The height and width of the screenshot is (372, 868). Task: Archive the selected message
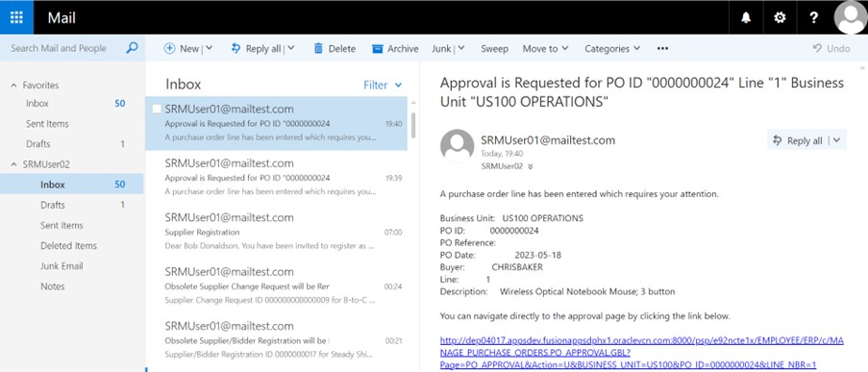pyautogui.click(x=395, y=49)
